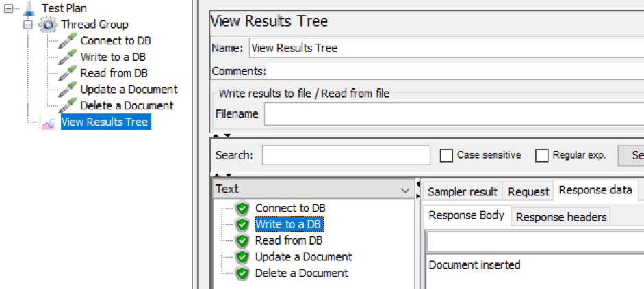Collapse the Test Plan tree node
644x289 pixels.
(x=9, y=8)
